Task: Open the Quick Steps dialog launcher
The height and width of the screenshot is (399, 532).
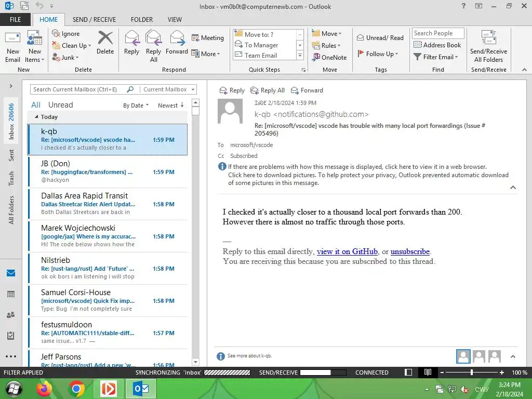Action: point(303,70)
